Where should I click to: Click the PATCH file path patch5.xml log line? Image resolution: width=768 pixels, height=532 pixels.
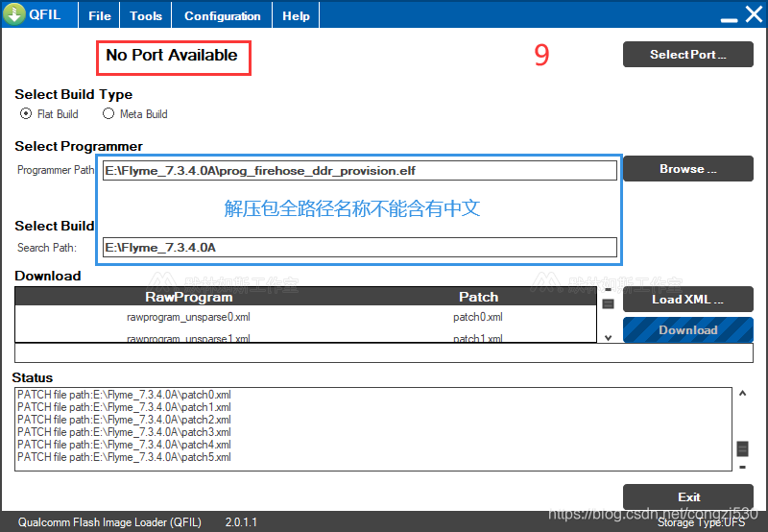pos(124,457)
